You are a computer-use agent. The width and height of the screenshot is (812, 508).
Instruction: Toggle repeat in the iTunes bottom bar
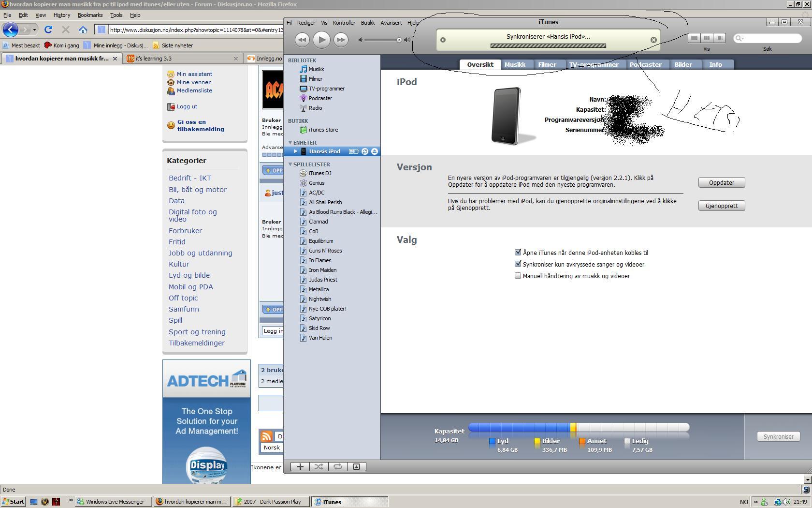point(338,466)
